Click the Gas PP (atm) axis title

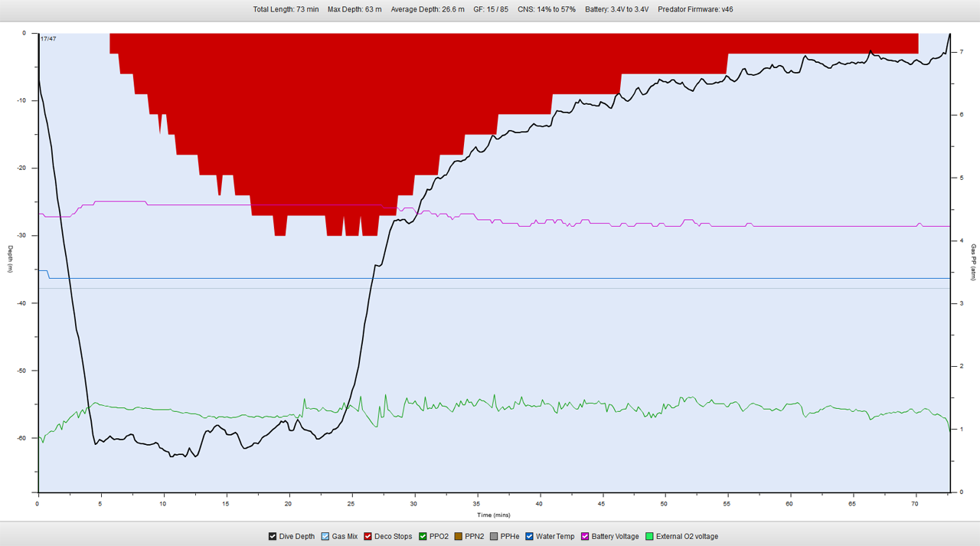(974, 262)
